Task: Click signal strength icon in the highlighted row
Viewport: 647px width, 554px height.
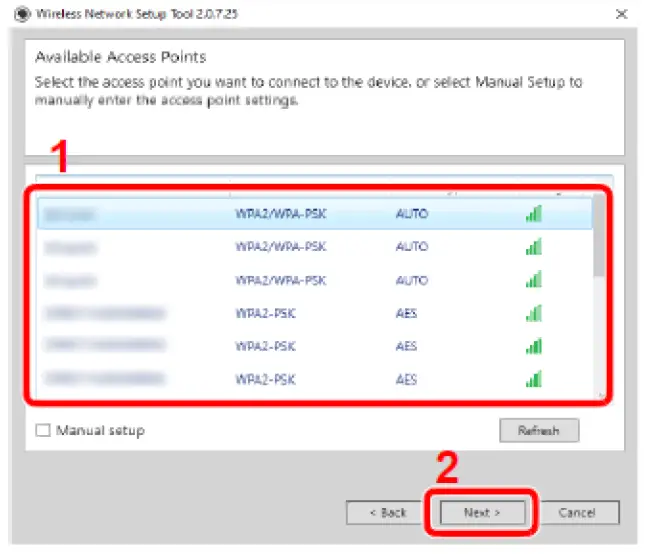Action: pyautogui.click(x=534, y=214)
